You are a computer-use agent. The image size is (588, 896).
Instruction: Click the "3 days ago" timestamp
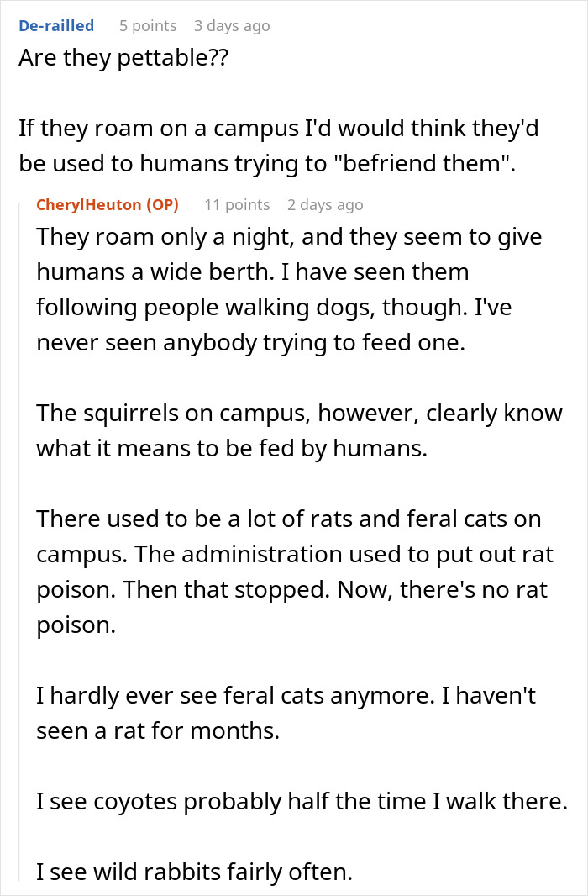click(x=232, y=26)
